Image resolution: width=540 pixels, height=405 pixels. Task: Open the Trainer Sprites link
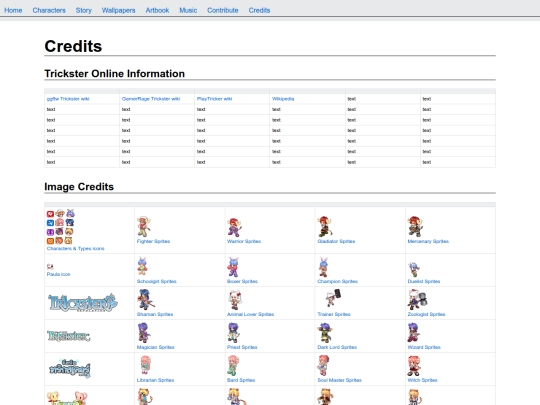334,314
